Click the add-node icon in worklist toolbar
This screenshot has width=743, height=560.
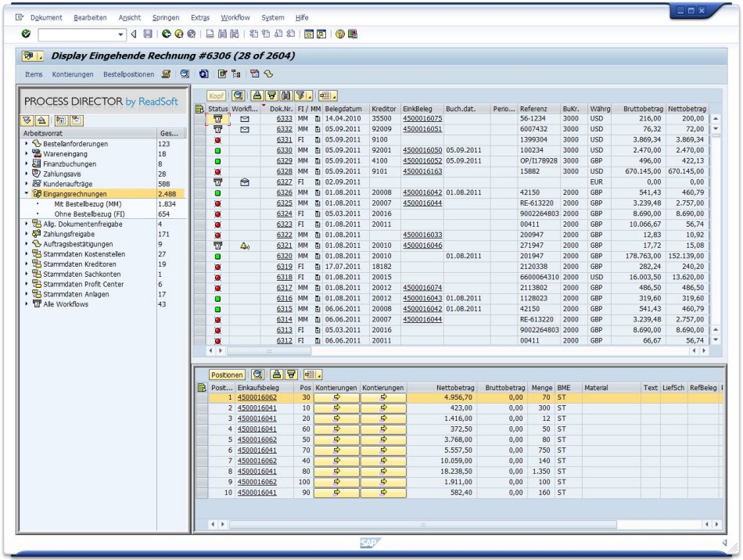pos(61,120)
